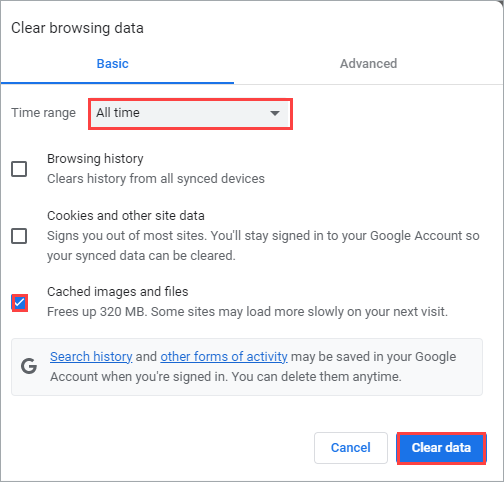
Task: Check Cookies and other site data box
Action: coord(19,236)
